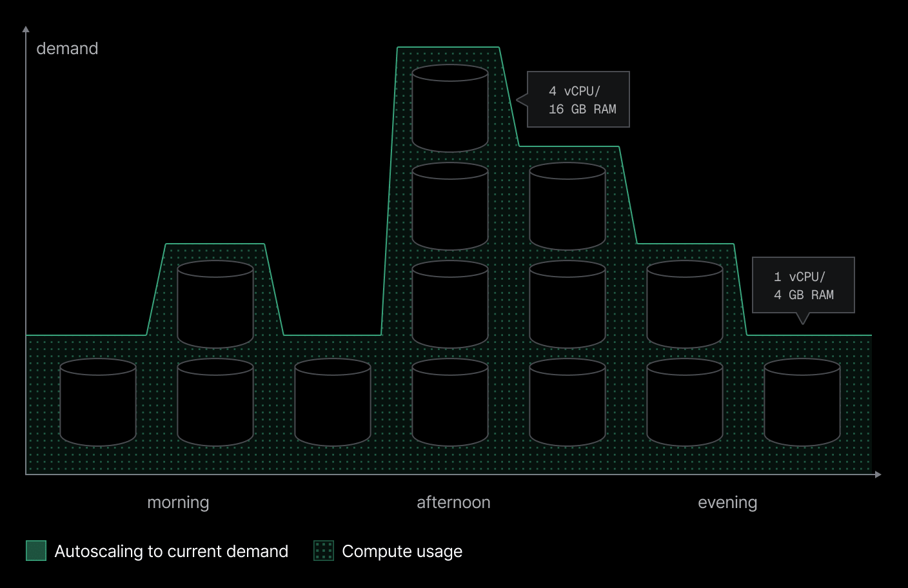Select the Compute usage dotted legend swatch

click(324, 551)
